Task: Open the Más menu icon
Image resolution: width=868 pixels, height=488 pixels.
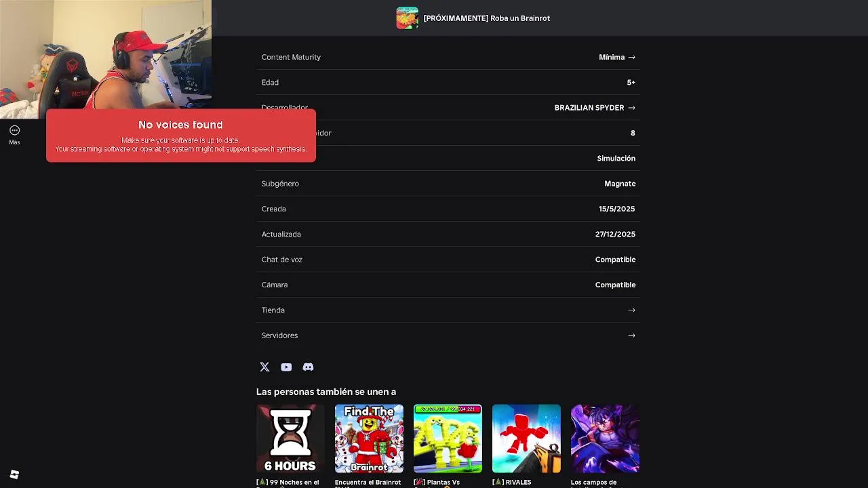Action: 14,131
